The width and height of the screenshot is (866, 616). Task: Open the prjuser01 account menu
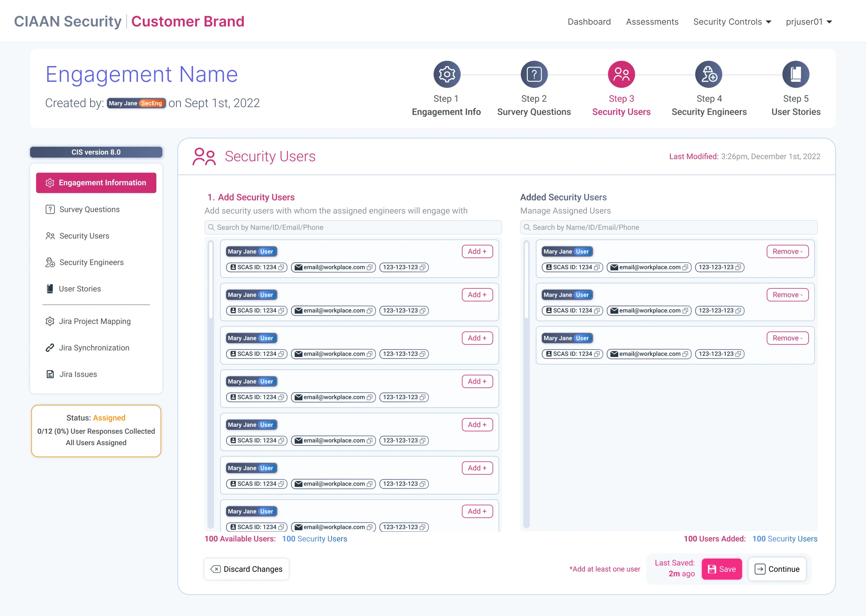(809, 22)
